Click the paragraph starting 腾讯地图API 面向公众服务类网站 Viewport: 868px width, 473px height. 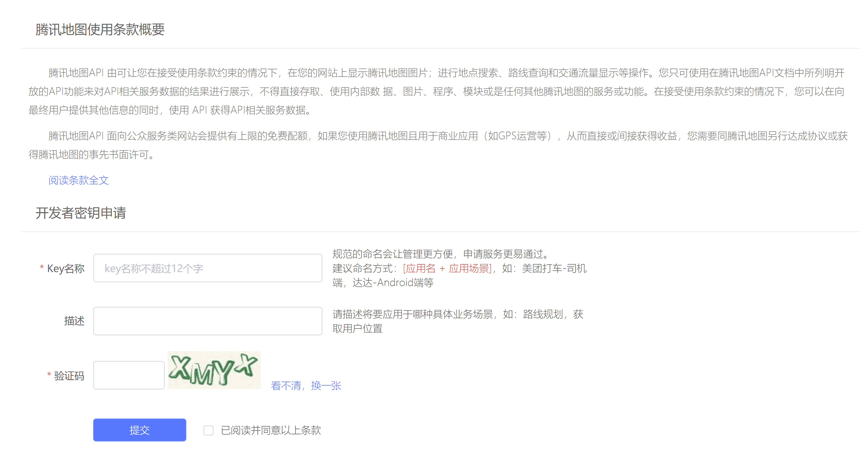coord(438,145)
